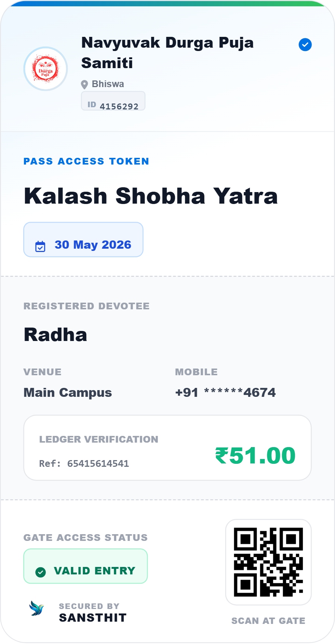Click the Navyuvak Durga Puja Samiti title
The image size is (335, 644).
pos(167,53)
